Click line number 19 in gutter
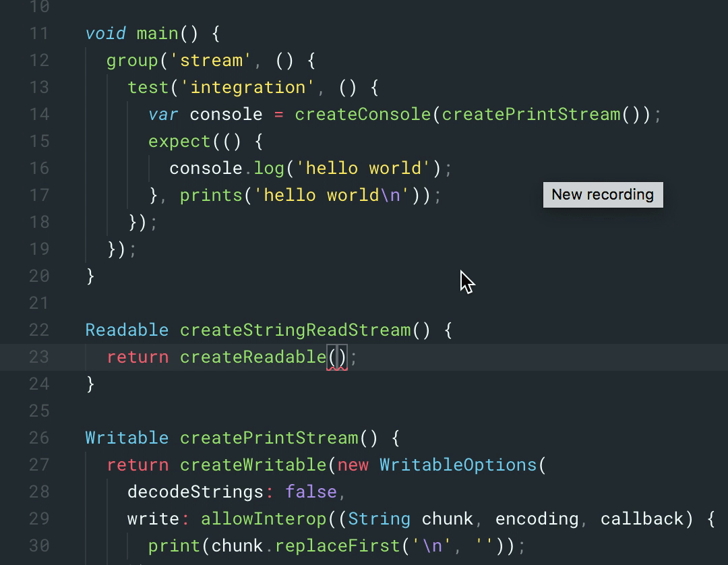728x565 pixels. (x=39, y=249)
